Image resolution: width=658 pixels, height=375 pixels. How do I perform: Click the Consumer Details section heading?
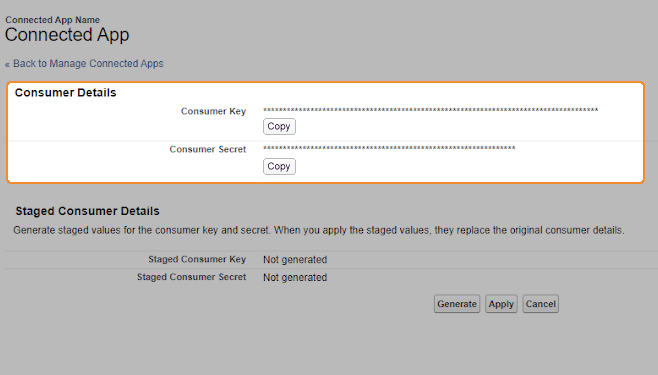65,92
